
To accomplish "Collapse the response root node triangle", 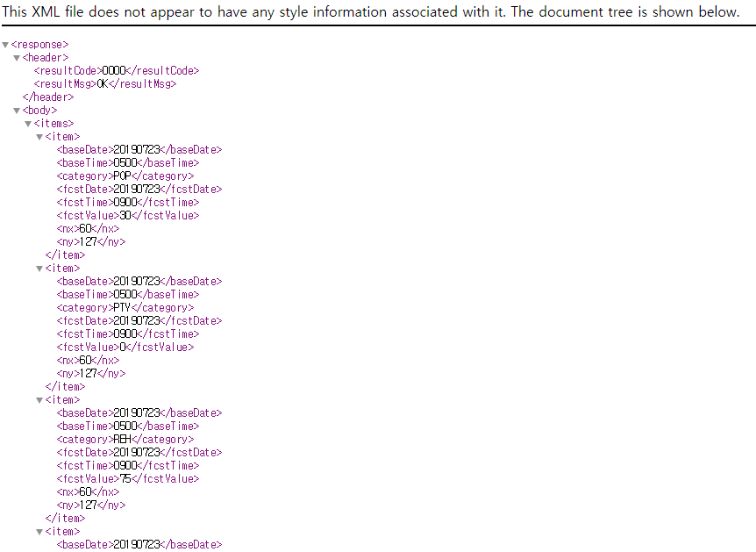I will click(5, 45).
